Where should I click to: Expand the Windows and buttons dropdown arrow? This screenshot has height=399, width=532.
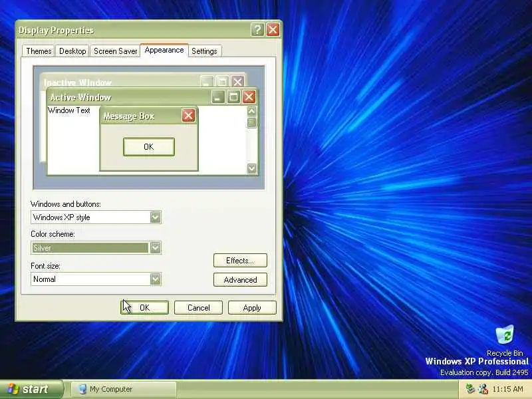[x=155, y=217]
